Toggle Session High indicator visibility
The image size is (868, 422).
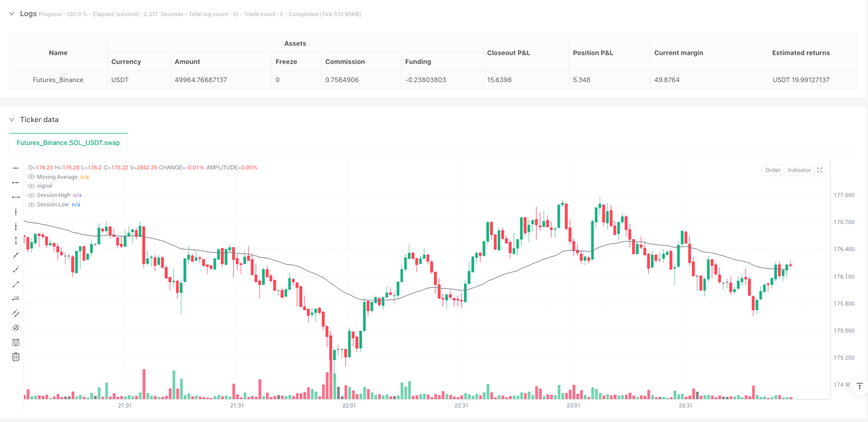pos(32,195)
